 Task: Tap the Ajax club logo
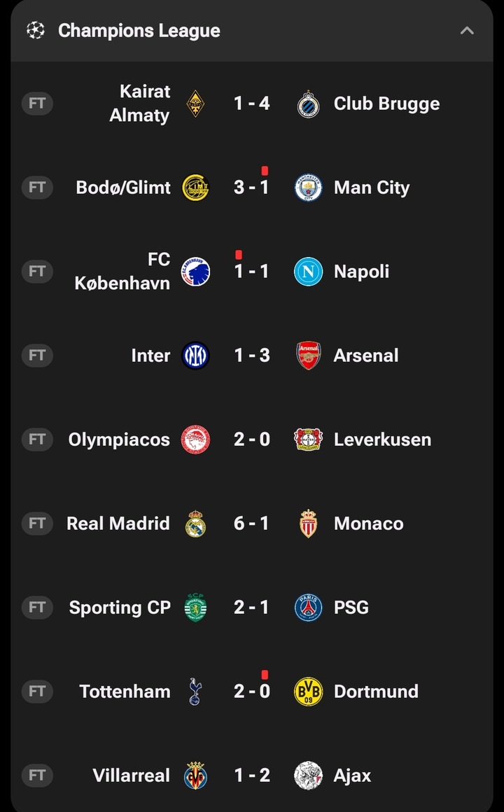308,776
